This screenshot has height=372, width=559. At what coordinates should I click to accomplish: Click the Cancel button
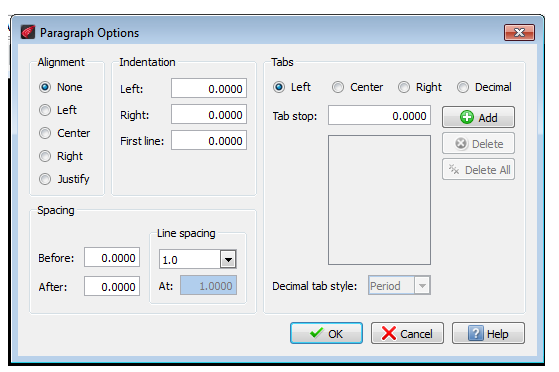pyautogui.click(x=407, y=333)
